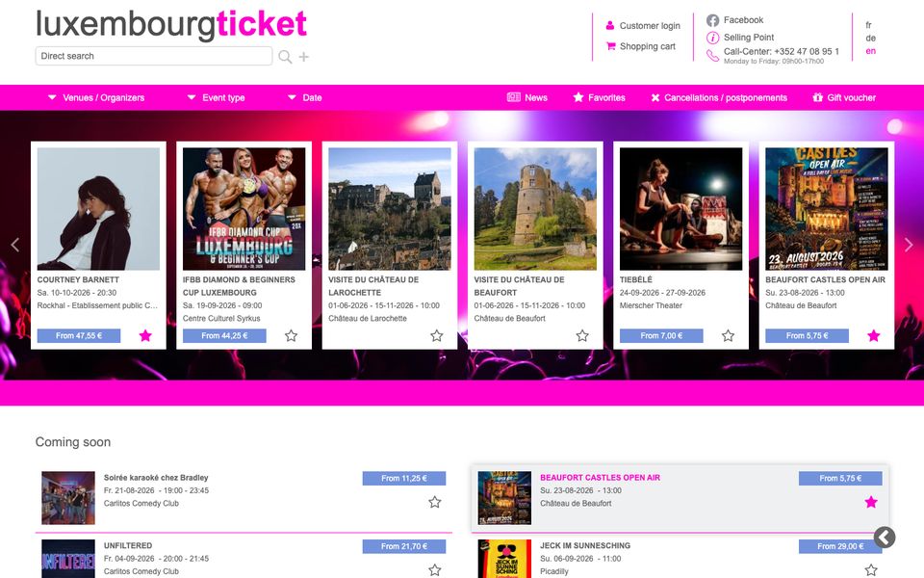This screenshot has width=924, height=578.
Task: Click the Cancellations X icon
Action: (x=655, y=98)
